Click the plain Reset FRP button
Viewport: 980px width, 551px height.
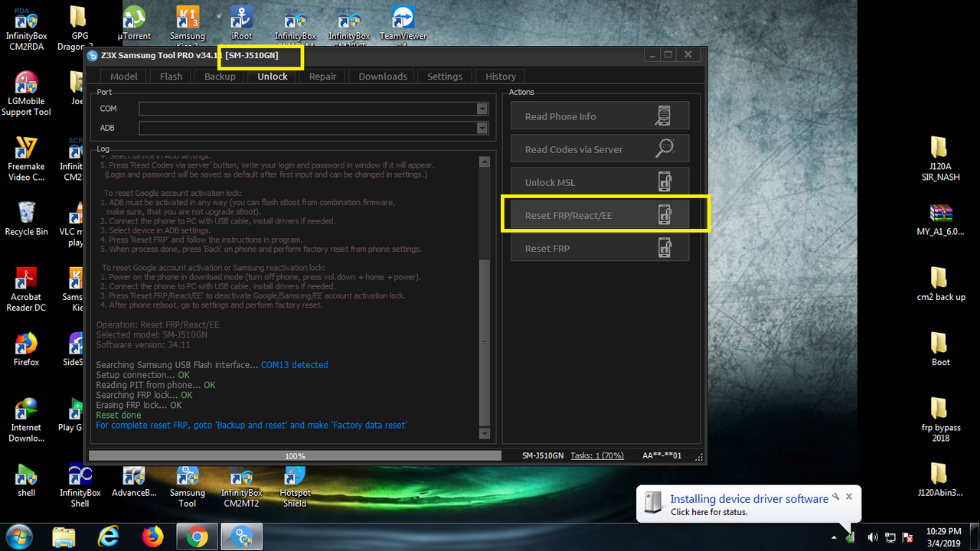pyautogui.click(x=600, y=248)
